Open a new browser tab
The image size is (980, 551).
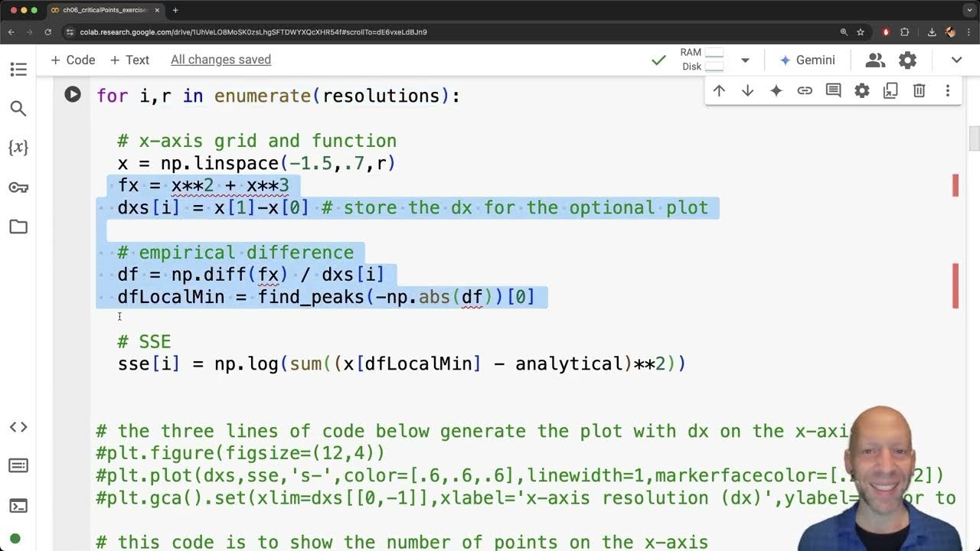[x=175, y=10]
